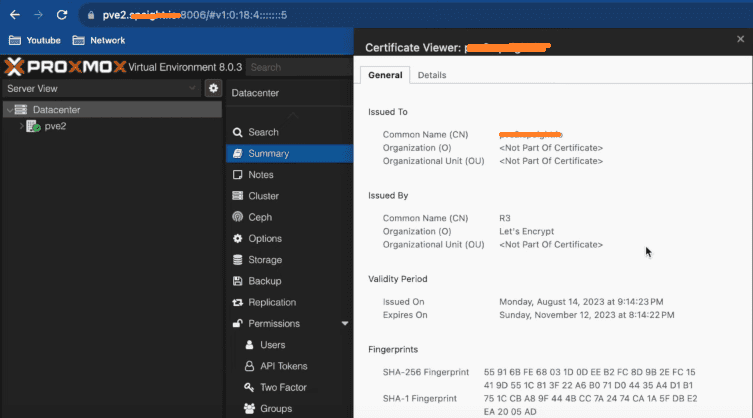
Task: Click the Permissions unlock icon
Action: click(237, 323)
